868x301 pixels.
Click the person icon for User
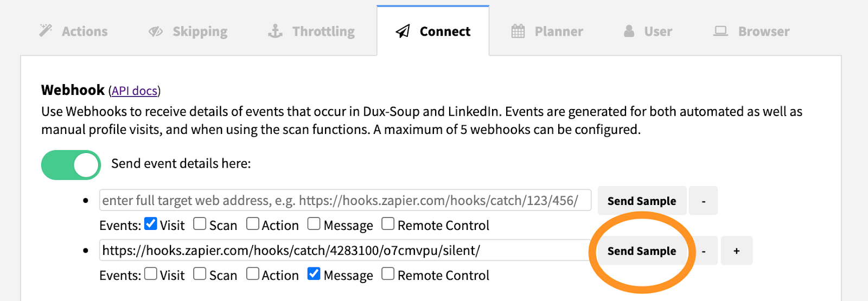[x=629, y=31]
